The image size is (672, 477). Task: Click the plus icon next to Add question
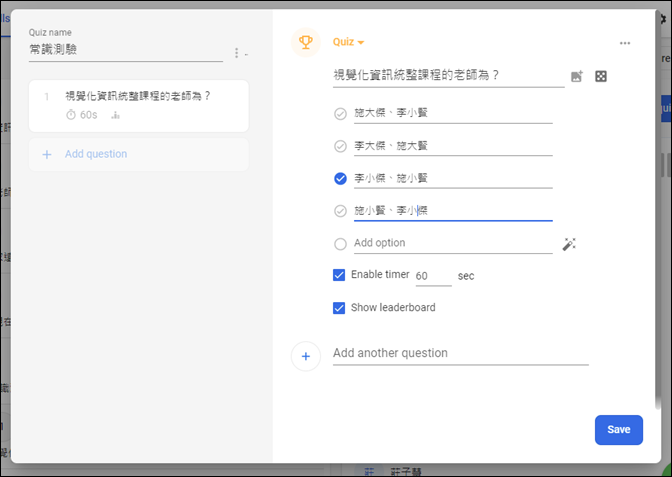coord(46,154)
